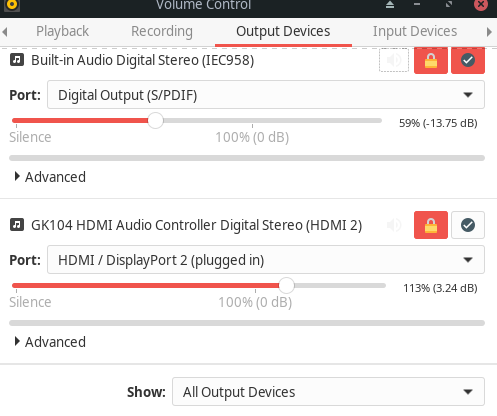Viewport: 497px width, 416px height.
Task: Click the Built-in Audio device card icon
Action: tap(17, 60)
